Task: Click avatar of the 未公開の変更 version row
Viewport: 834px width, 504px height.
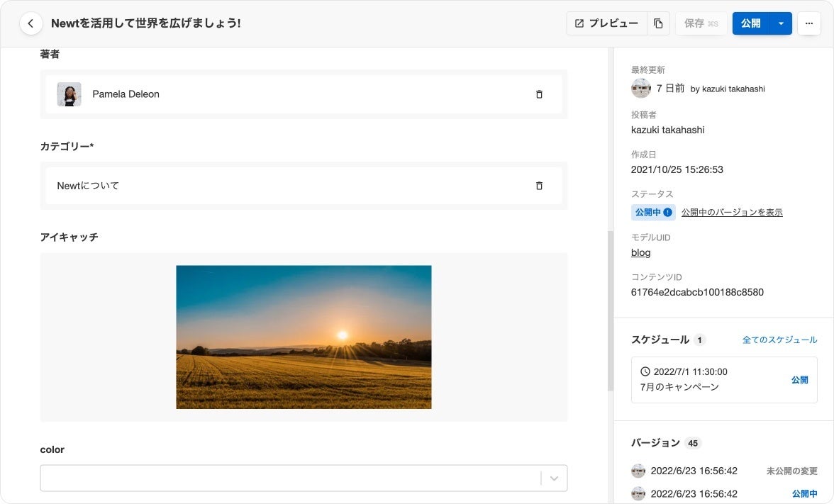Action: tap(638, 471)
